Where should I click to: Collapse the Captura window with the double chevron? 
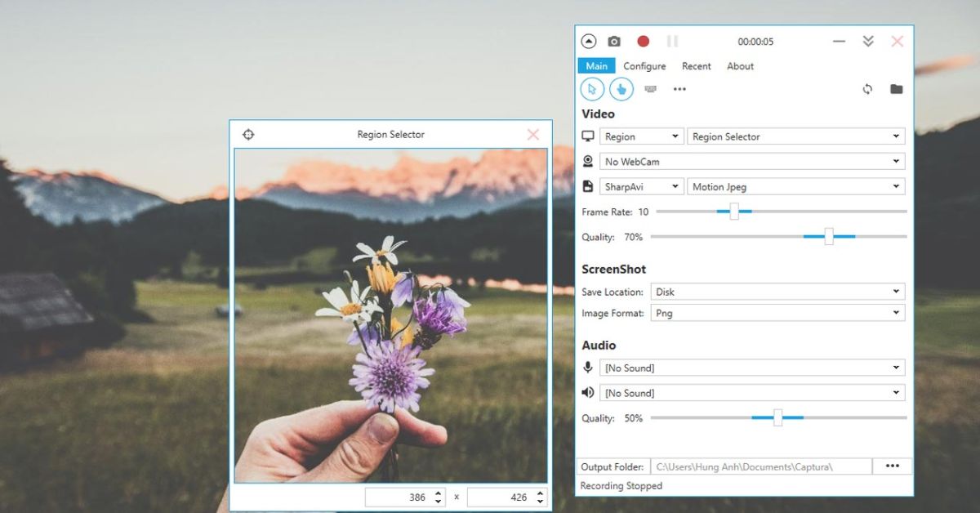click(868, 42)
